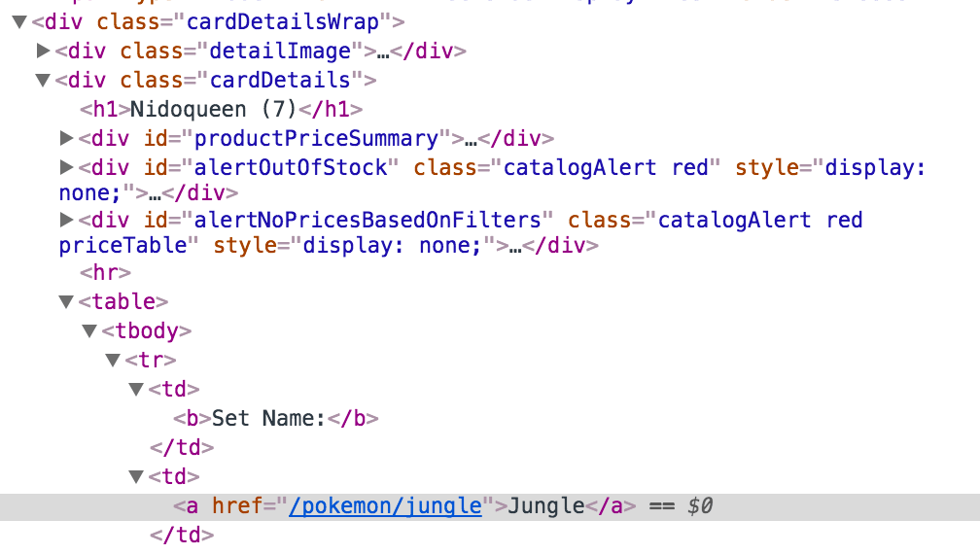Select the hr element line
This screenshot has height=554, width=980.
coord(106,272)
